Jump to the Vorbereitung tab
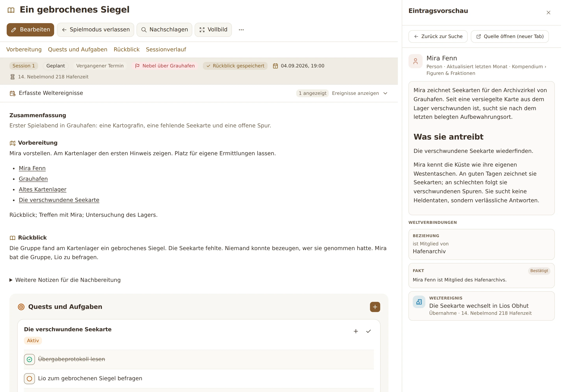The width and height of the screenshot is (565, 392). tap(24, 49)
